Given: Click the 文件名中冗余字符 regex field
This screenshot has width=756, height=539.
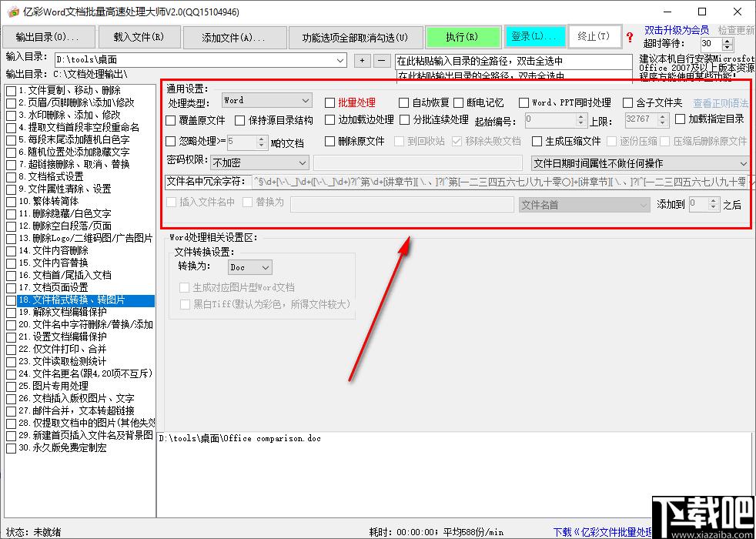Looking at the screenshot, I should tap(500, 182).
